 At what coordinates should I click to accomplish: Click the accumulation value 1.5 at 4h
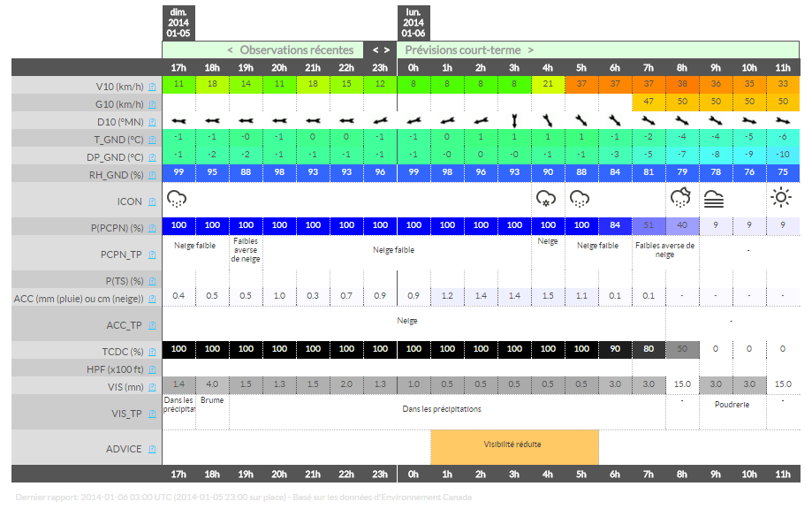tap(548, 296)
